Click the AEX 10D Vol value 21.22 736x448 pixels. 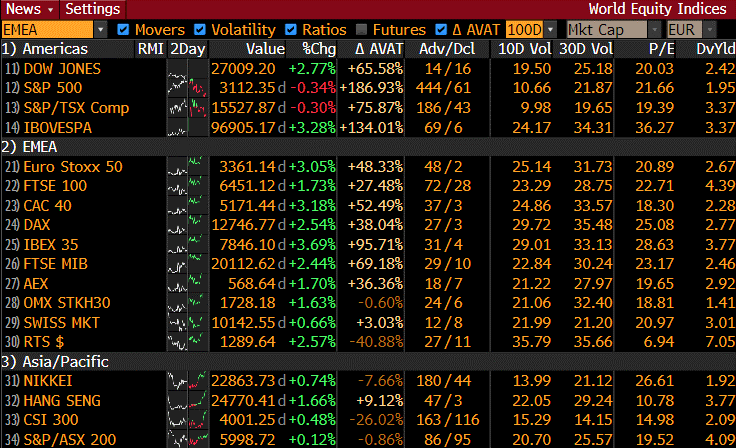[x=531, y=284]
